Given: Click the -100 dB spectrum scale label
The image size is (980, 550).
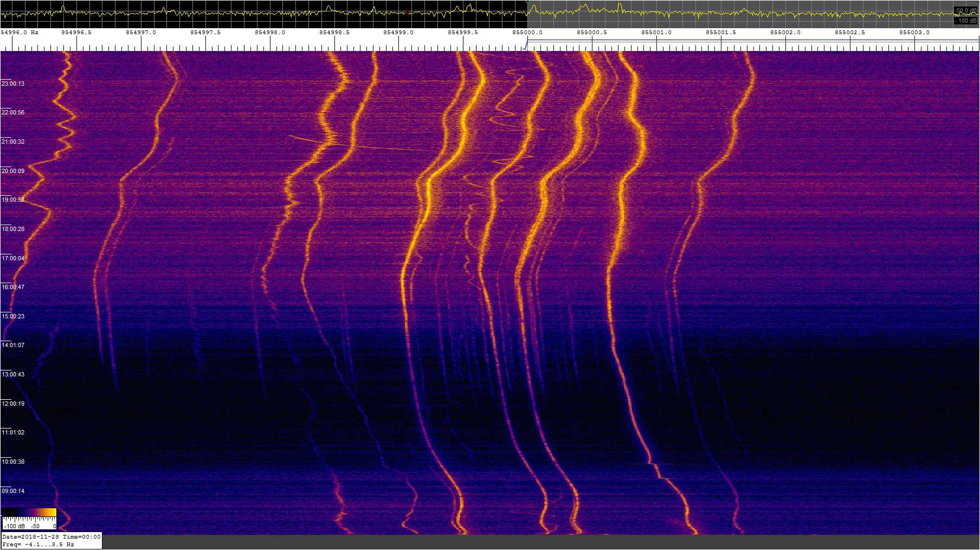Looking at the screenshot, I should (966, 21).
